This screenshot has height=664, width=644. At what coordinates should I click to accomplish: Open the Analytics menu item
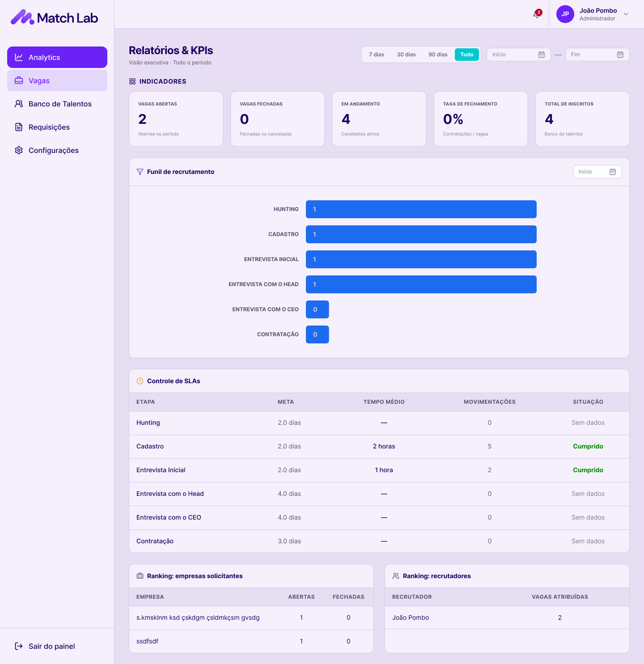57,57
